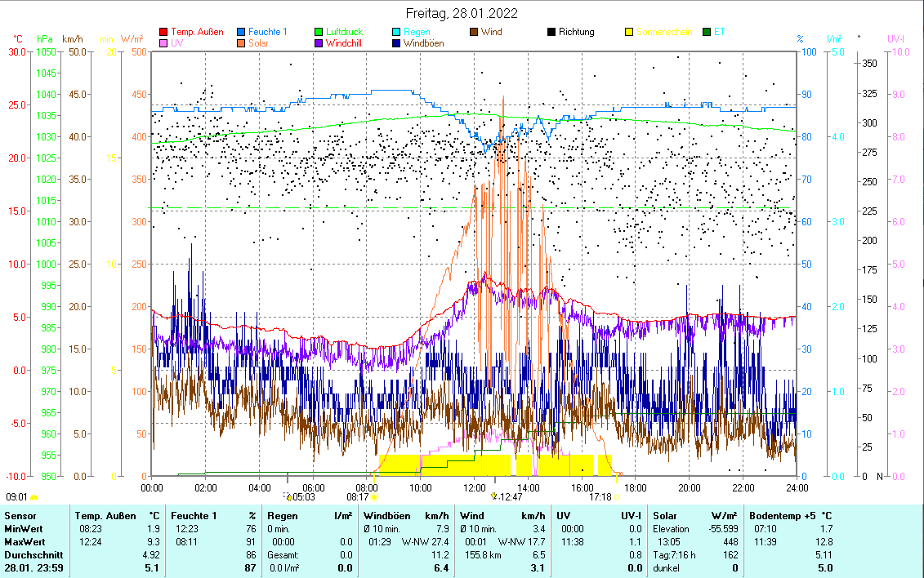
Task: Click the 08:17 sunrise marker
Action: point(359,496)
